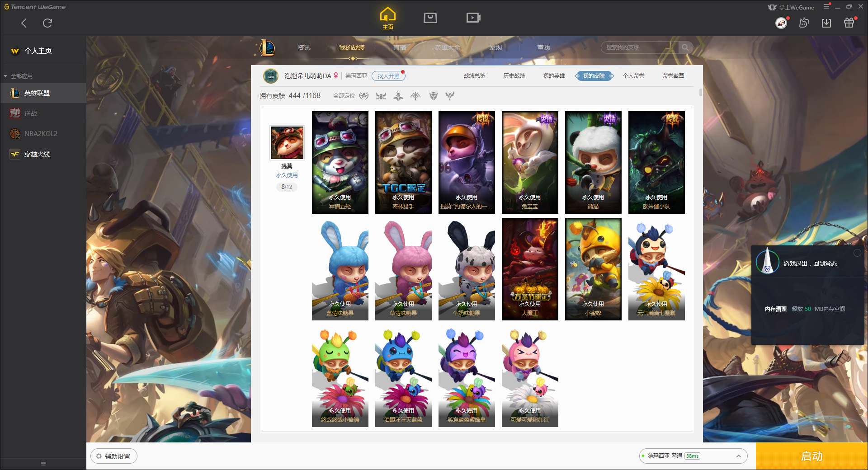The width and height of the screenshot is (868, 470).
Task: Click the 启动 launch button
Action: [x=811, y=456]
